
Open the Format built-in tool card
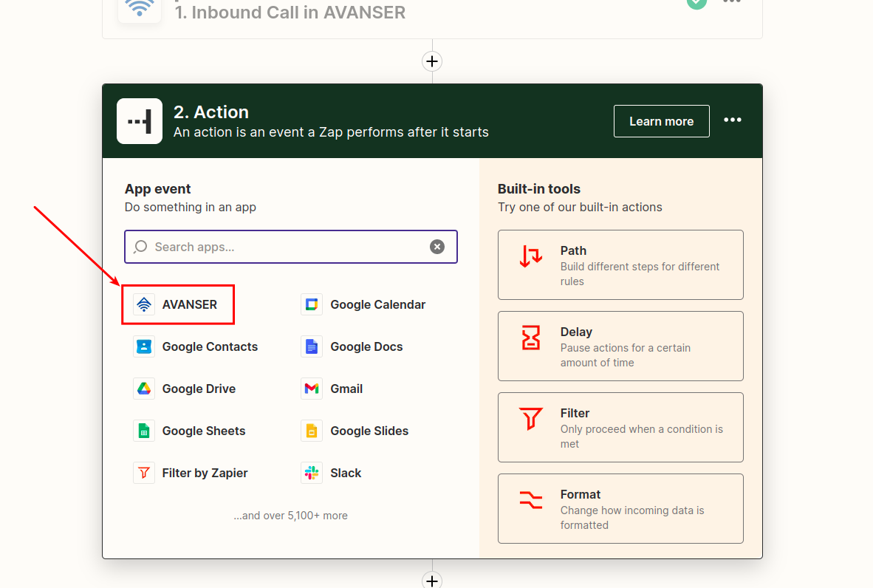(621, 509)
